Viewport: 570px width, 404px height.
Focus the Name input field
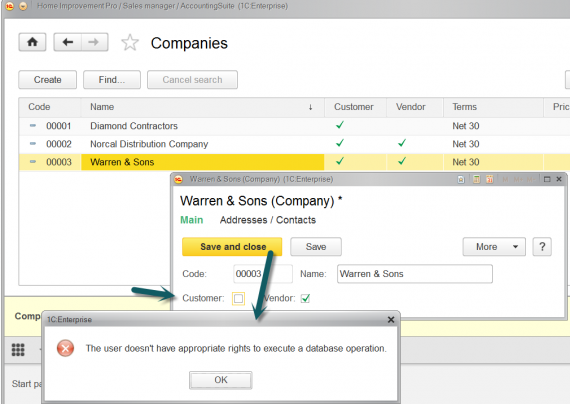tap(415, 274)
